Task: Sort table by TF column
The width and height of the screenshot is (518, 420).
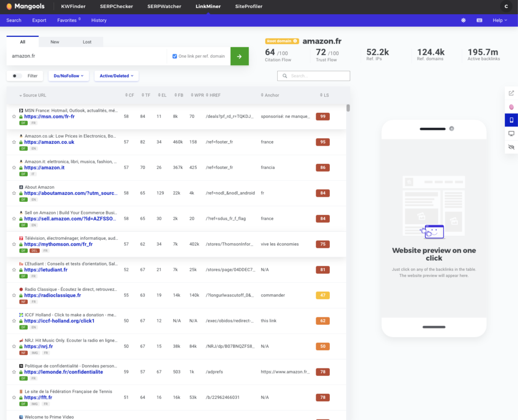Action: [146, 95]
